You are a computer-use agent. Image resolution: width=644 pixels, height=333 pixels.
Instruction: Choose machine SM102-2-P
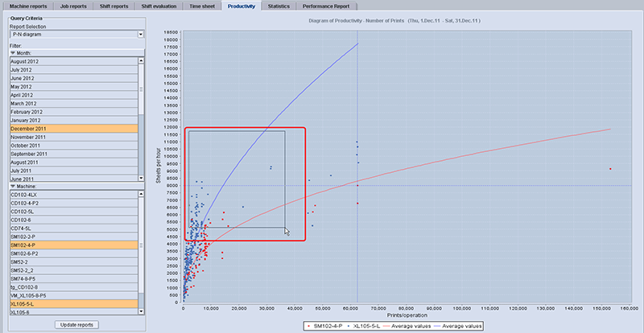74,237
